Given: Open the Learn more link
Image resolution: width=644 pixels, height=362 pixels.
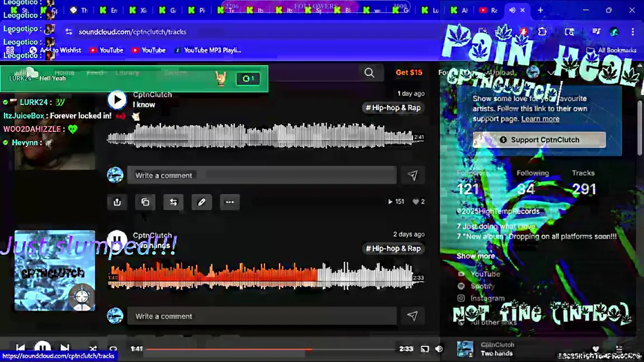Looking at the screenshot, I should [540, 119].
